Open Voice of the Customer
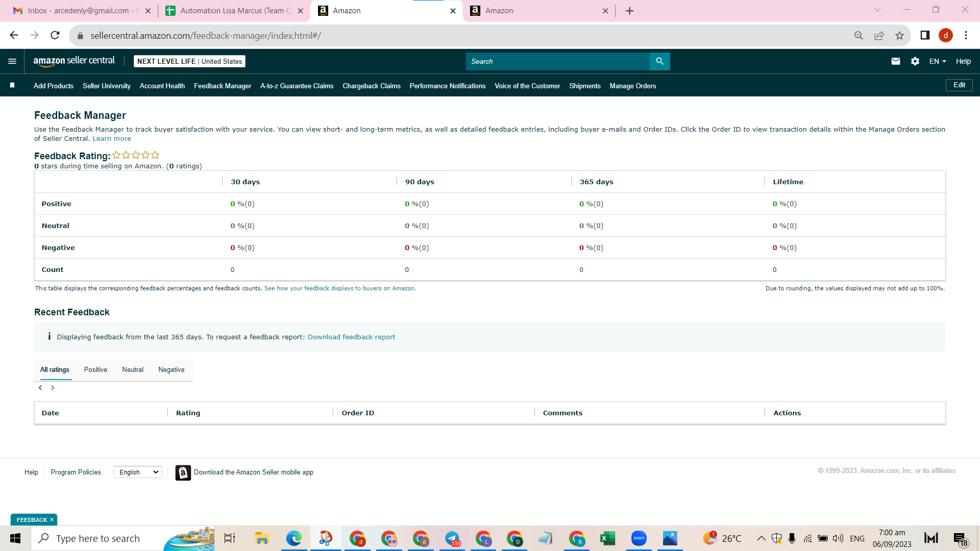This screenshot has width=980, height=551. coord(527,86)
